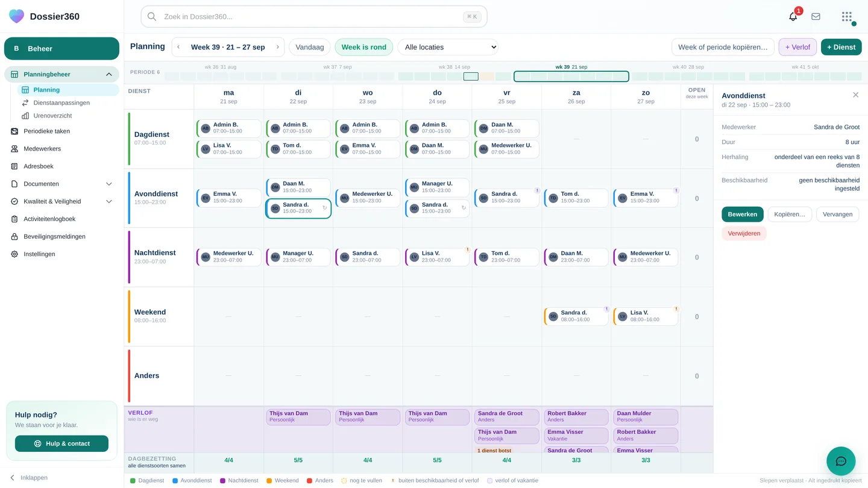Image resolution: width=868 pixels, height=488 pixels.
Task: Focus the Zoek in Dossier360 search field
Action: point(314,17)
